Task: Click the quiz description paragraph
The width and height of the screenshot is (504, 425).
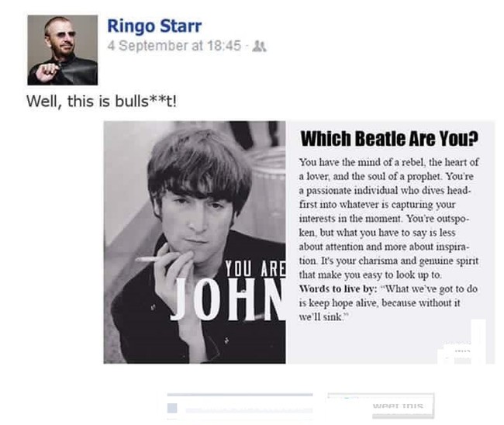Action: pos(389,219)
